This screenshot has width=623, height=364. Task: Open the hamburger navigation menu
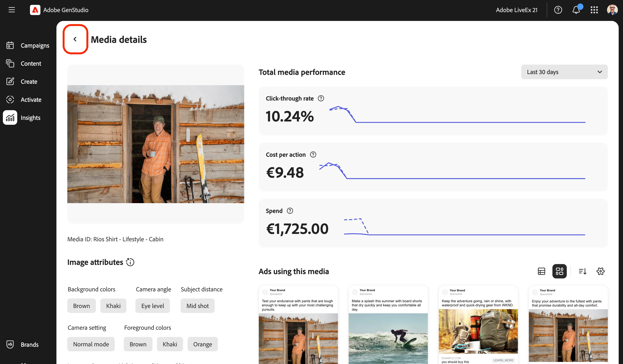tap(12, 10)
